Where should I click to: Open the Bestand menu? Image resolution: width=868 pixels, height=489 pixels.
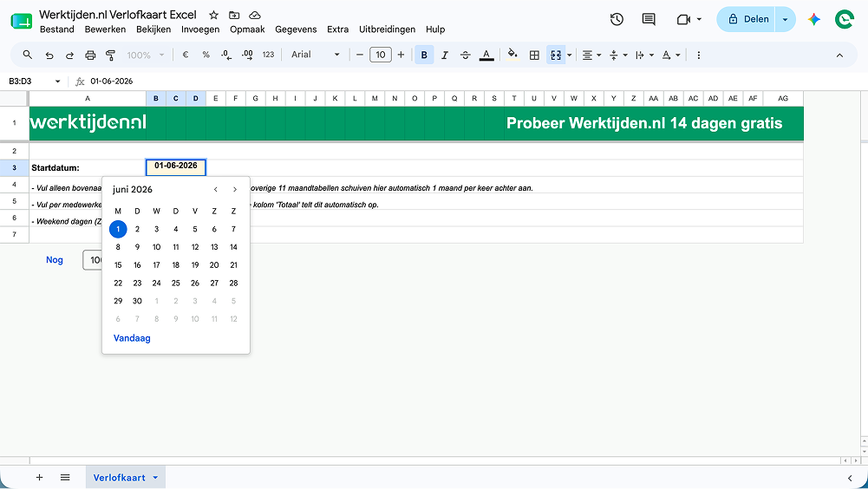57,29
